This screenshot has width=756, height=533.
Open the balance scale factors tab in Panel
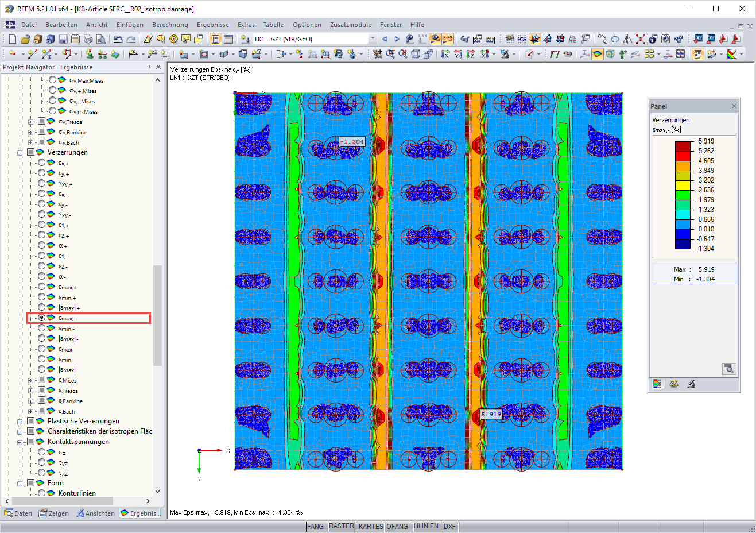[674, 384]
